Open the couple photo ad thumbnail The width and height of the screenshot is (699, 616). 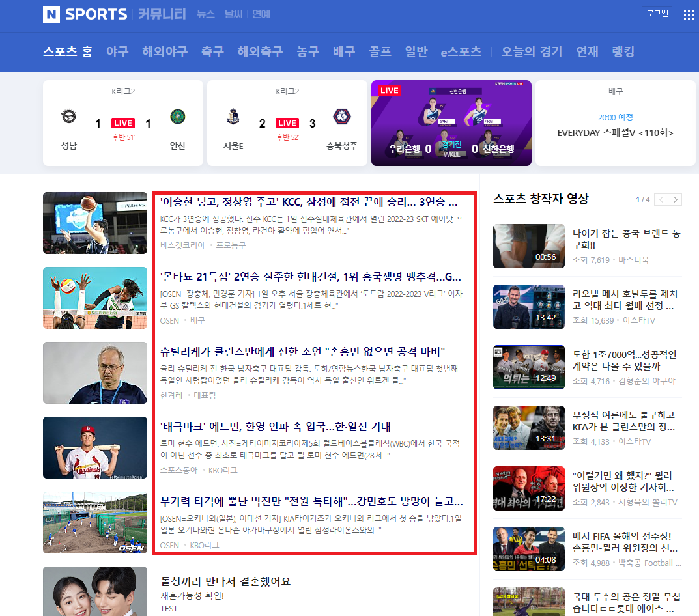click(95, 591)
